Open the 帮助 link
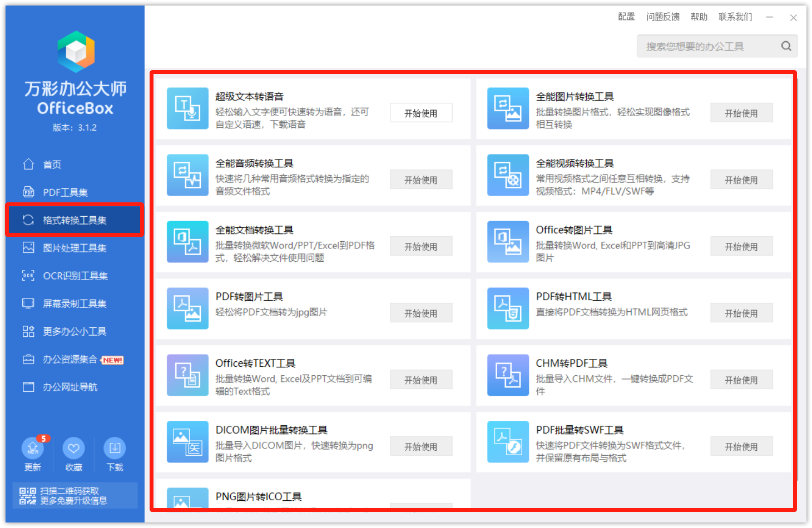 tap(699, 17)
